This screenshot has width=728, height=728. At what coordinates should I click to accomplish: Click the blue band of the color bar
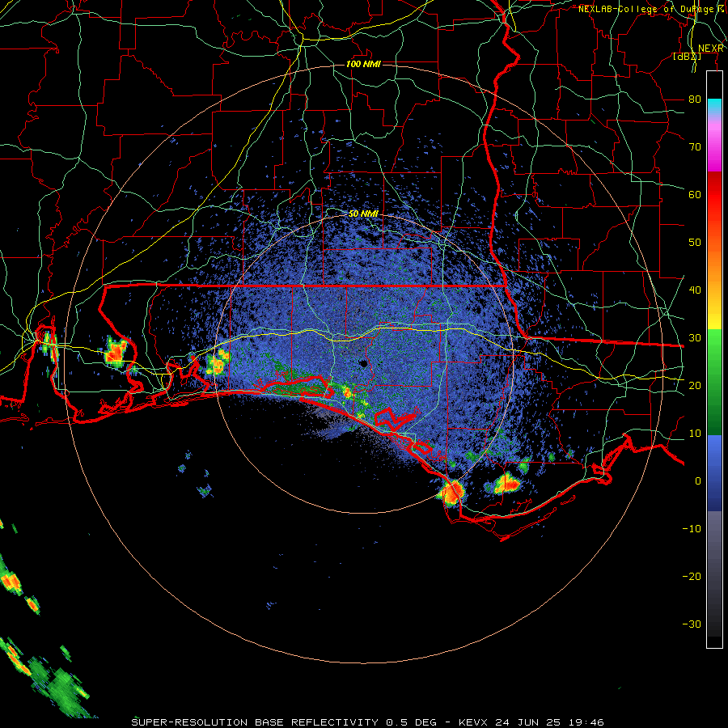coord(714,473)
